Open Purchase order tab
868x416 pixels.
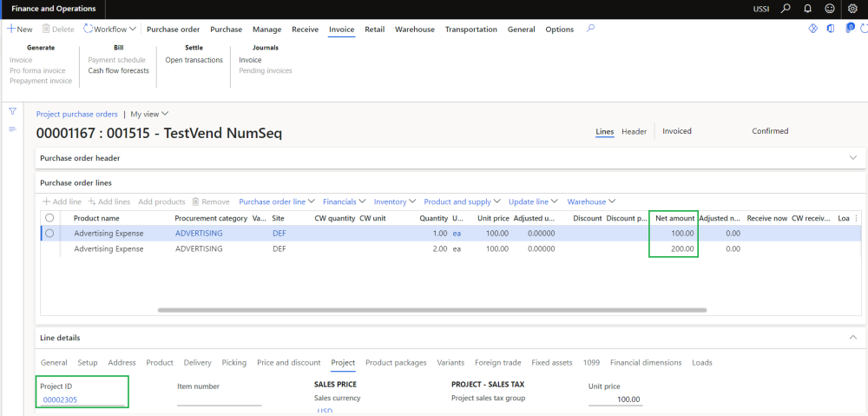click(x=174, y=30)
